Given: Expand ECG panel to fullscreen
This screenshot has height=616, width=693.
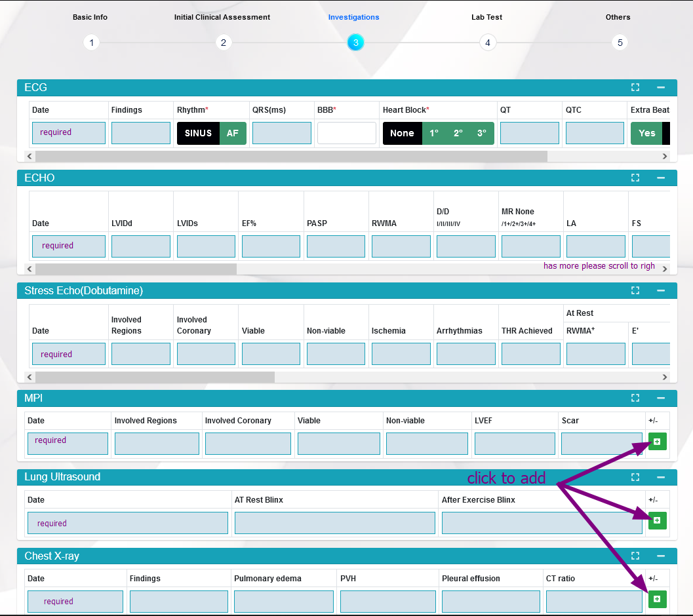Looking at the screenshot, I should (x=635, y=87).
